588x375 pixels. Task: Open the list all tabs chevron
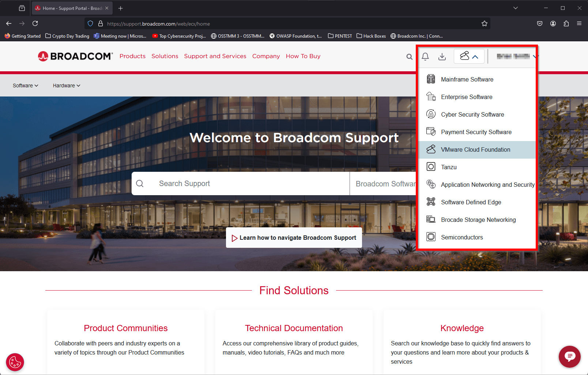coord(516,8)
